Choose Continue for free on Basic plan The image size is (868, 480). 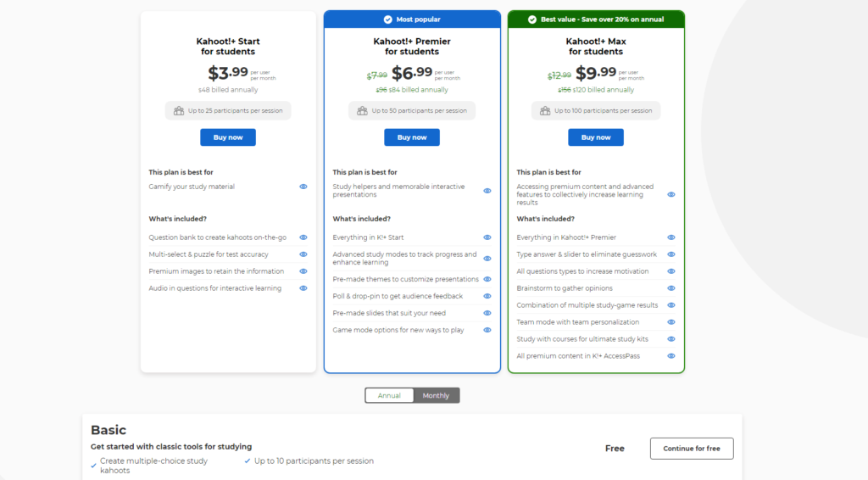(692, 449)
